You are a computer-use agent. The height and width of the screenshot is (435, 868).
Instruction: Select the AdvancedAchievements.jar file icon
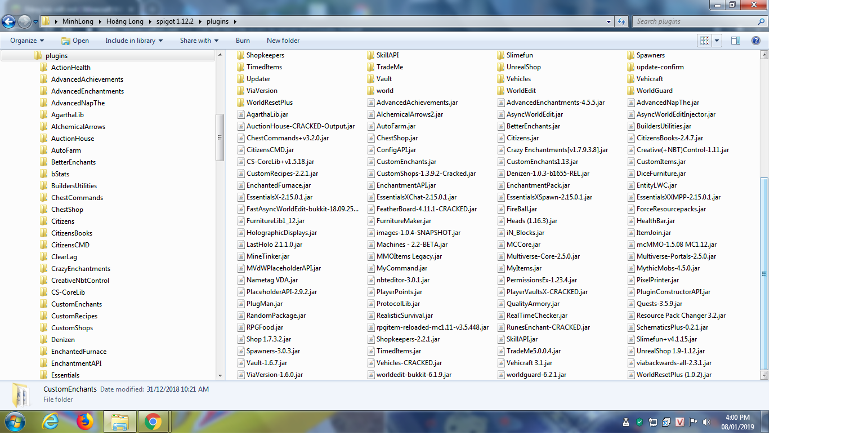tap(371, 103)
